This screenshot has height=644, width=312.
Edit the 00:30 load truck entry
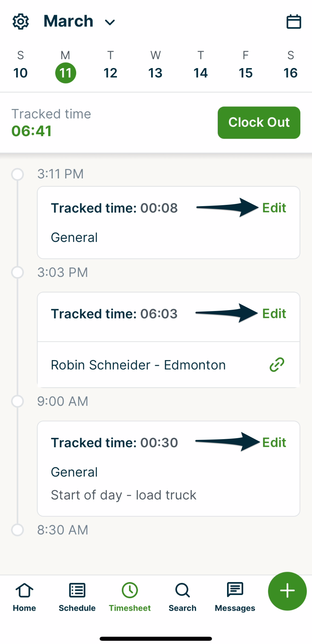pyautogui.click(x=274, y=443)
